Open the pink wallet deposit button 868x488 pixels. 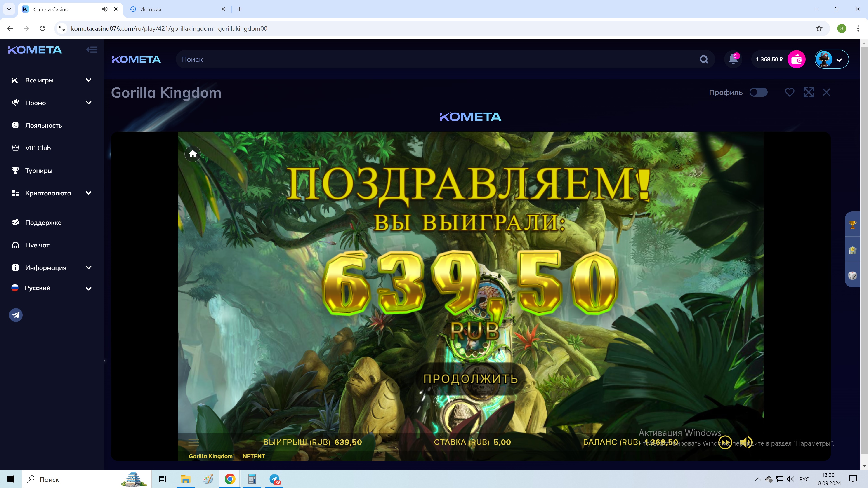coord(796,59)
